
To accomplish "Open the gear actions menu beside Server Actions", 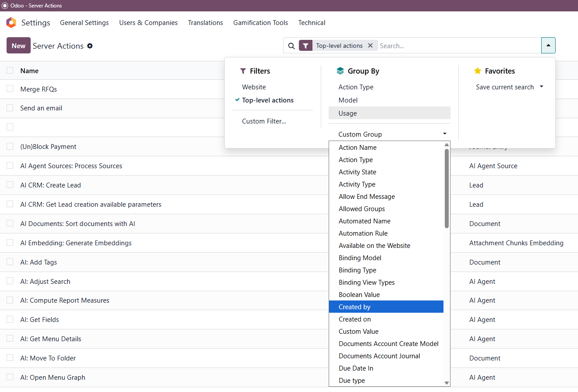I will point(90,46).
